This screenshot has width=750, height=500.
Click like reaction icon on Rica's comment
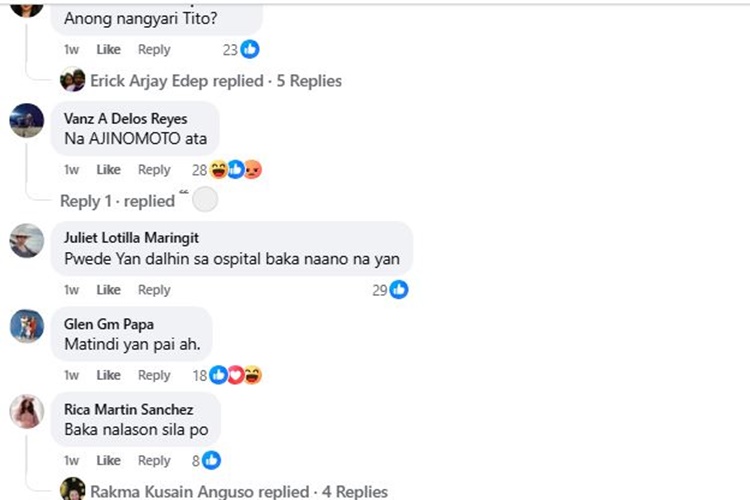click(x=211, y=461)
